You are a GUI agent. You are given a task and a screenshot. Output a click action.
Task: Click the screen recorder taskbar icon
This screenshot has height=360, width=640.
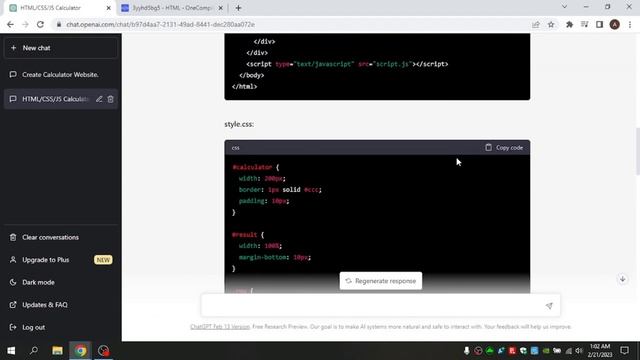(x=103, y=351)
